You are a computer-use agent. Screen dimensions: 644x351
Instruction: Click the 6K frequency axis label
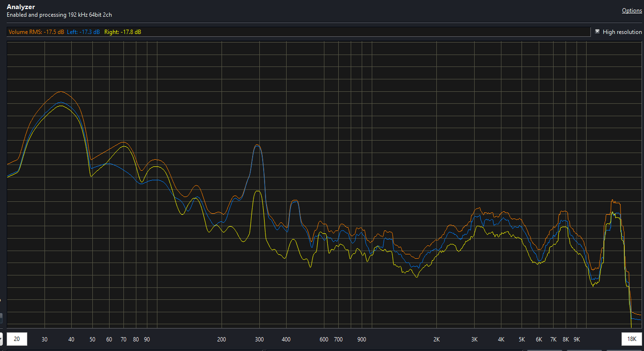point(539,340)
